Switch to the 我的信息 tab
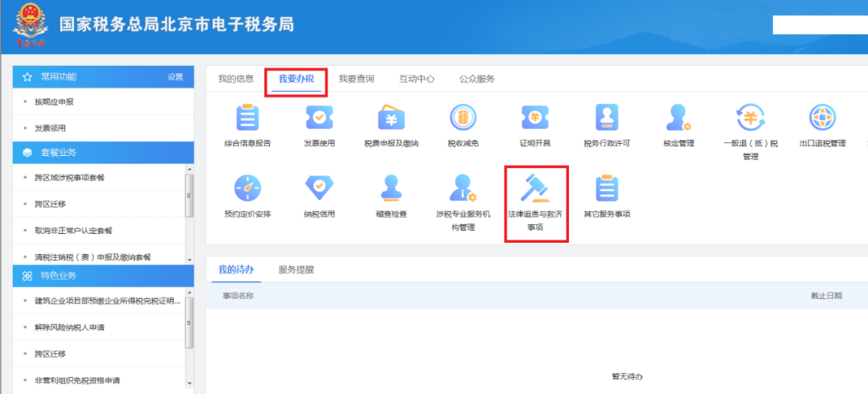The height and width of the screenshot is (394, 868). tap(235, 79)
